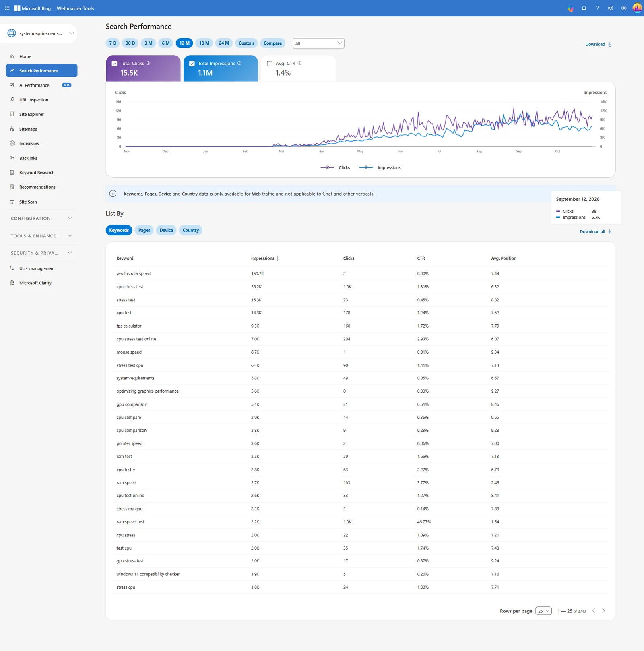Open the help question mark icon

point(597,8)
